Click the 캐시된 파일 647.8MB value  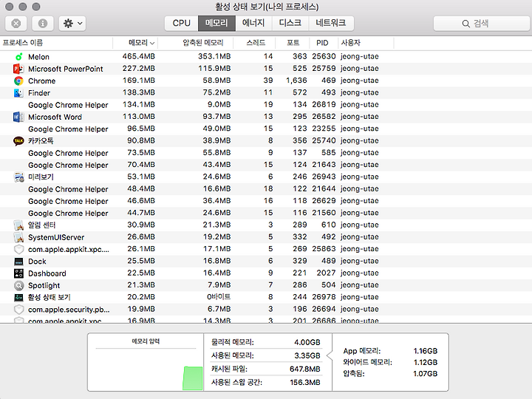(x=305, y=369)
